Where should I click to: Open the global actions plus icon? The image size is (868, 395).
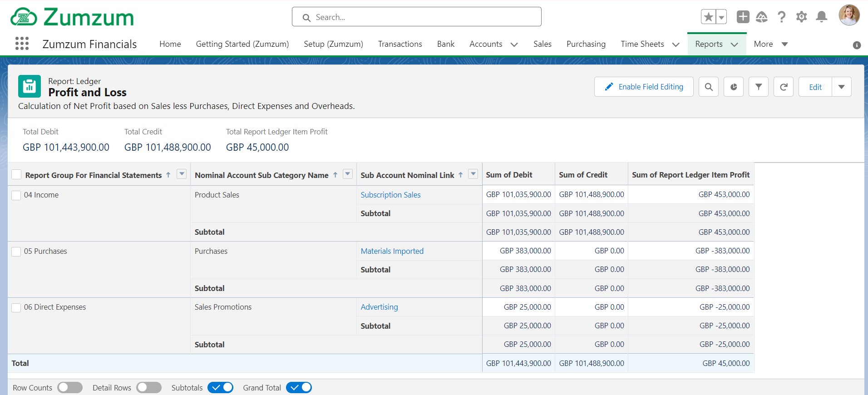743,17
